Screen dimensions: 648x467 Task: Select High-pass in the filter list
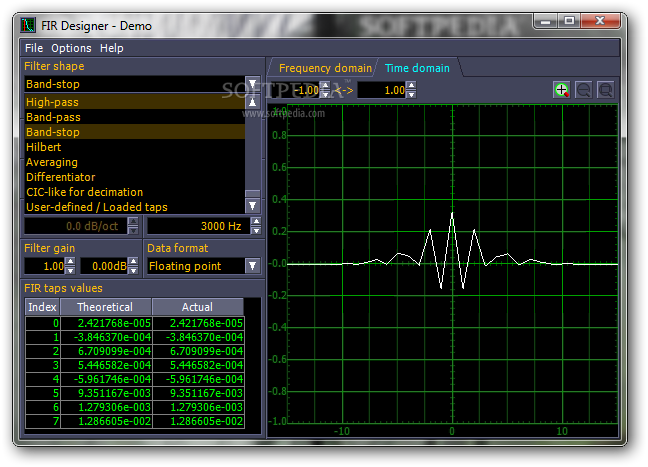pyautogui.click(x=135, y=102)
